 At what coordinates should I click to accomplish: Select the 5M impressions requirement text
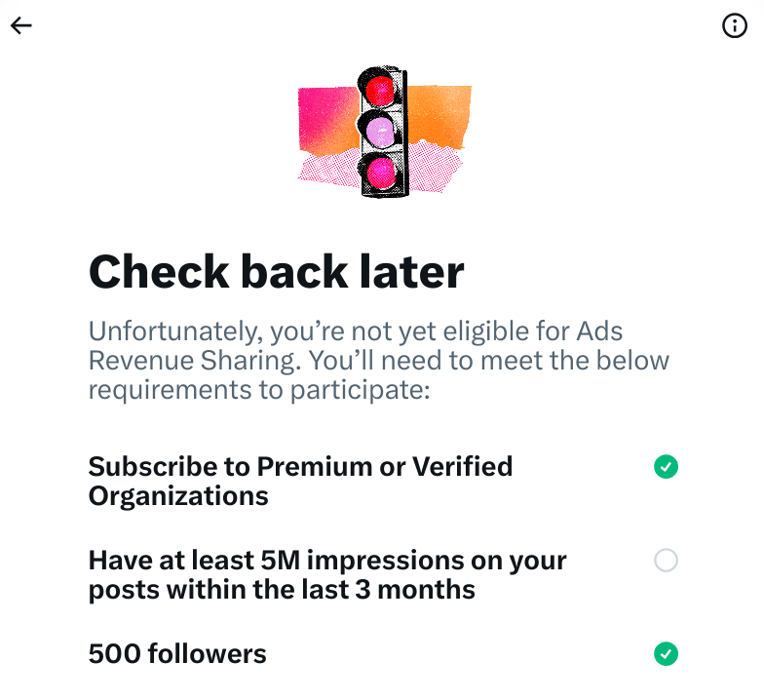pos(327,575)
